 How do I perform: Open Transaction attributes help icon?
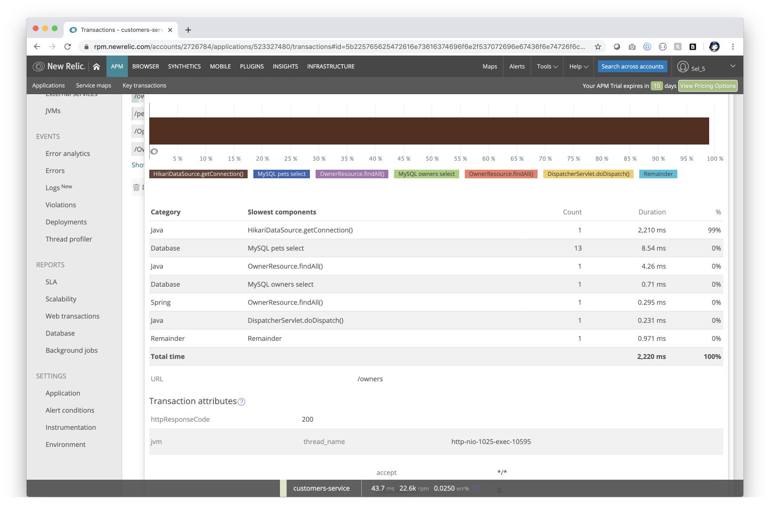(x=241, y=402)
